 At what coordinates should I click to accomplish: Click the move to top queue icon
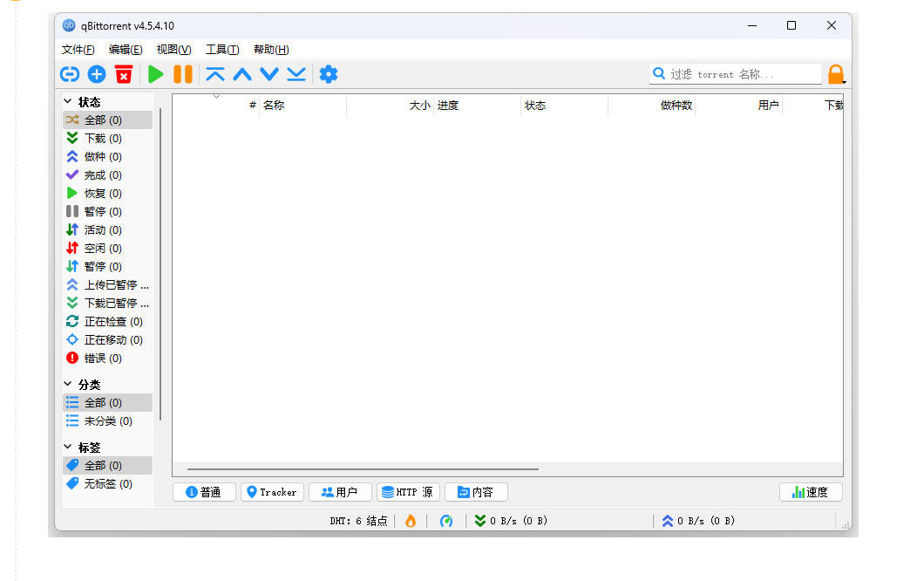[x=214, y=74]
